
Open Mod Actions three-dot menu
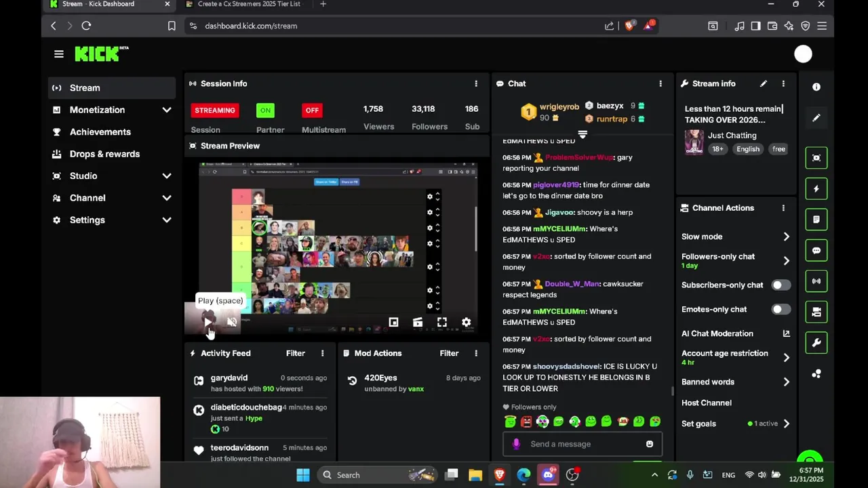476,353
